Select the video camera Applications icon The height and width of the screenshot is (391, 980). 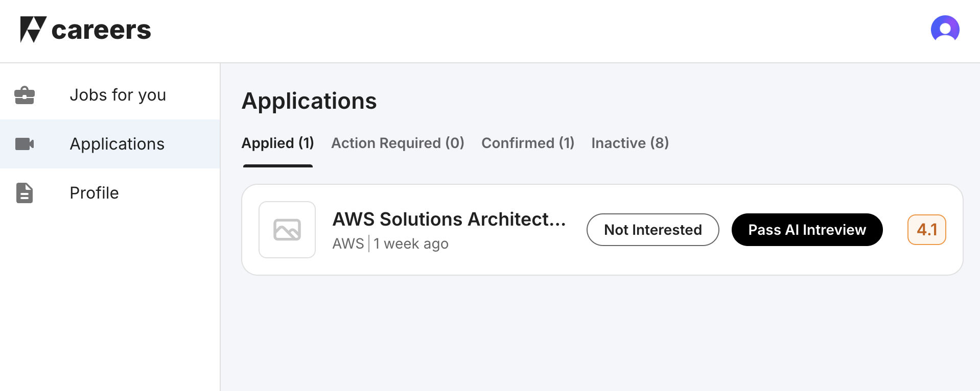point(25,144)
